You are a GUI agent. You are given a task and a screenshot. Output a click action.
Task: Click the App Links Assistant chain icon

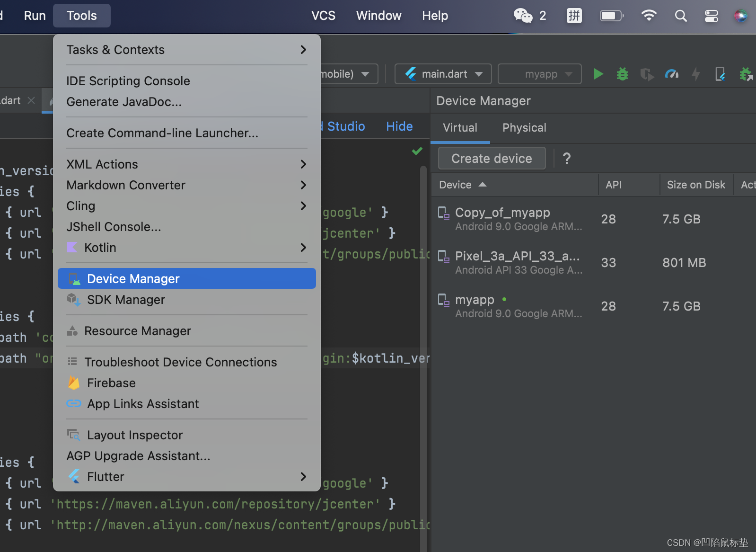point(74,403)
